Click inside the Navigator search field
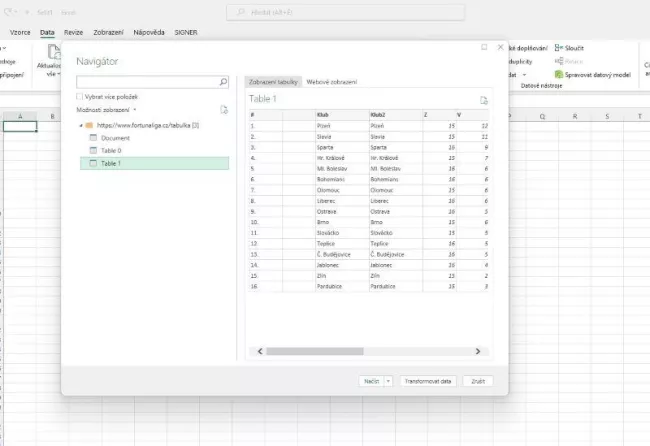650x446 pixels. (x=147, y=82)
